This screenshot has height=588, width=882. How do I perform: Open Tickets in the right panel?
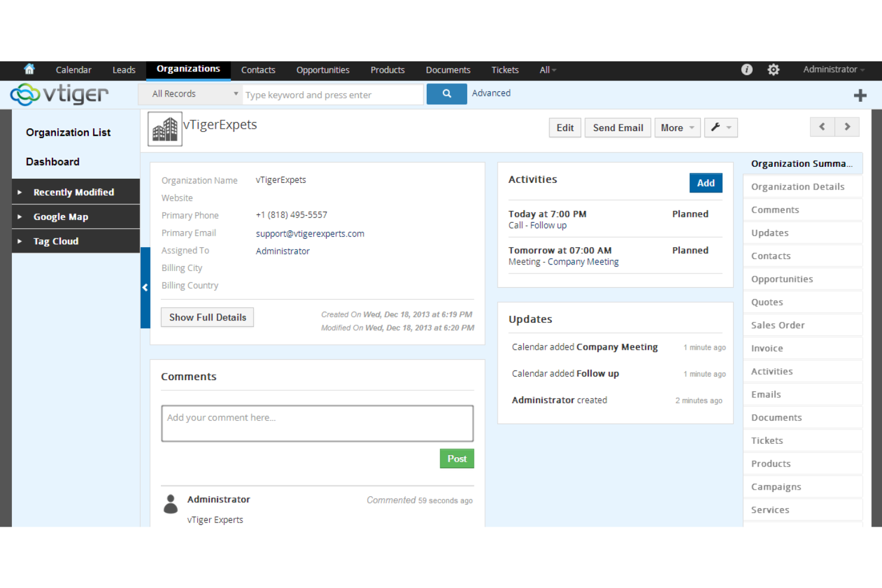click(x=802, y=440)
